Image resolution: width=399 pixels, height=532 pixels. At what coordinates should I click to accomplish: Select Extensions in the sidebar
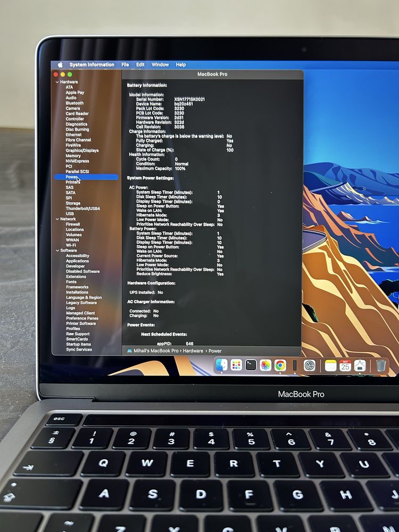point(76,277)
